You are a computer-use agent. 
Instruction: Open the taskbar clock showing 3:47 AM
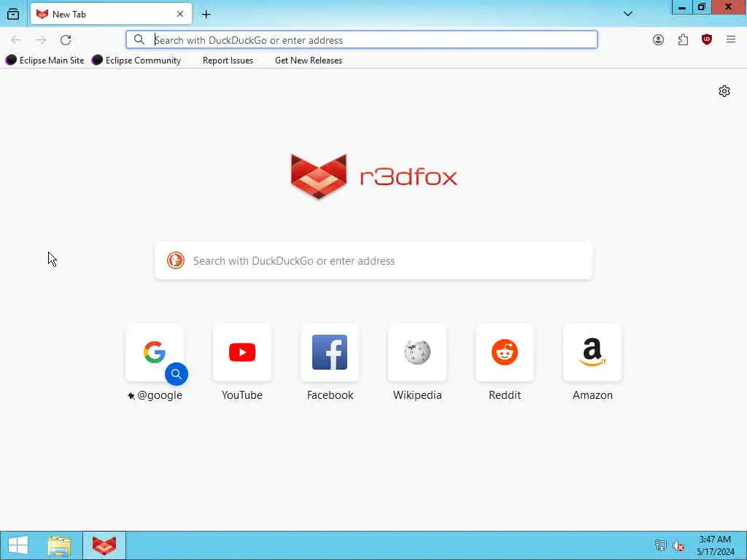click(x=715, y=545)
